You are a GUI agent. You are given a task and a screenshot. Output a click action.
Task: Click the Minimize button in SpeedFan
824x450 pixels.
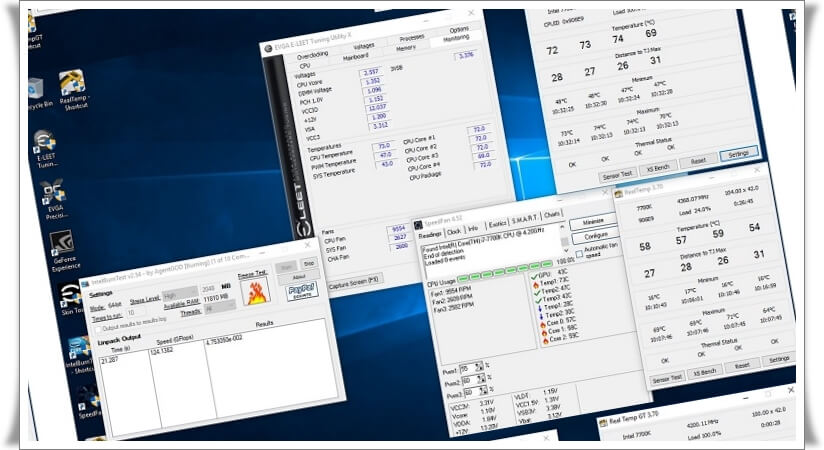[593, 221]
